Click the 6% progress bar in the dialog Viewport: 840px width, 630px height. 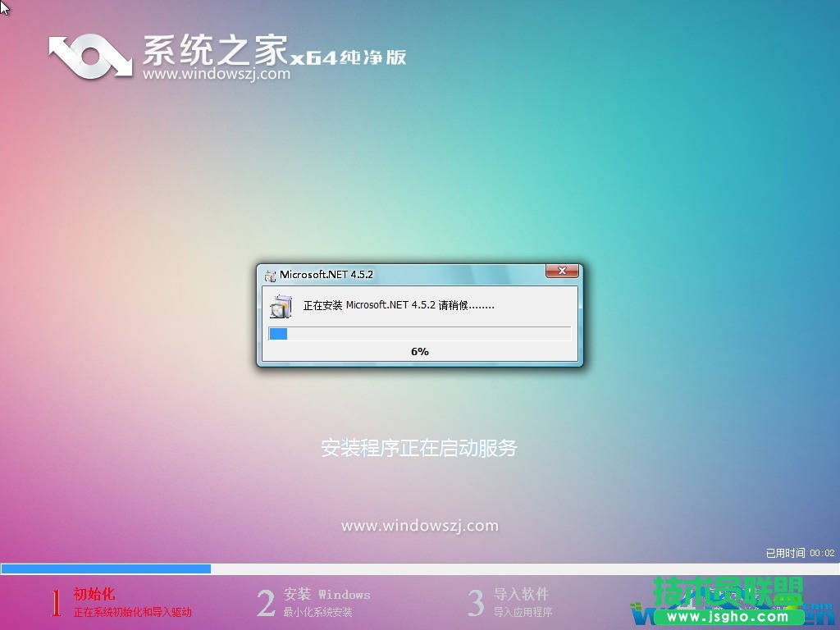420,334
